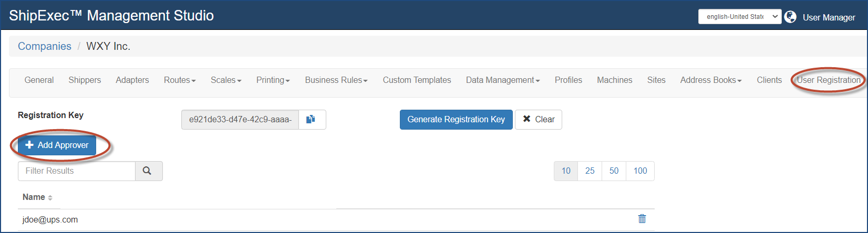Focus the Filter Results text box
This screenshot has width=868, height=233.
77,171
